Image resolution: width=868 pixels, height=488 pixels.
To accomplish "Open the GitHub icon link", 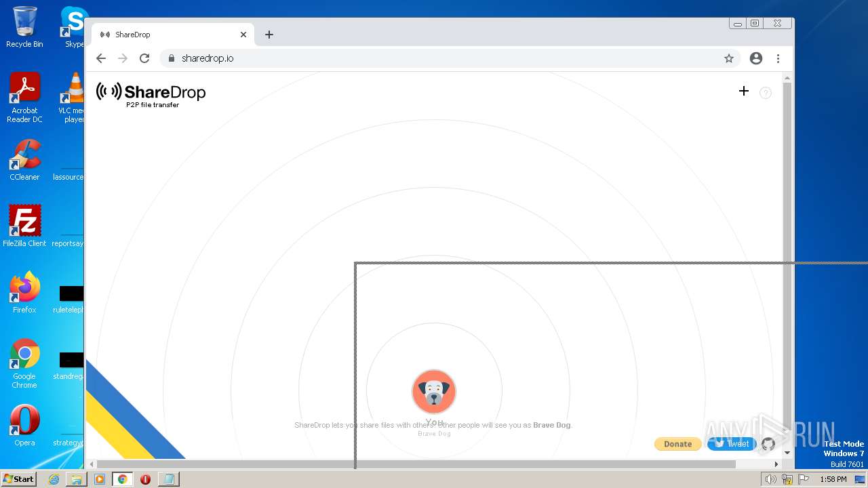I will pos(768,444).
